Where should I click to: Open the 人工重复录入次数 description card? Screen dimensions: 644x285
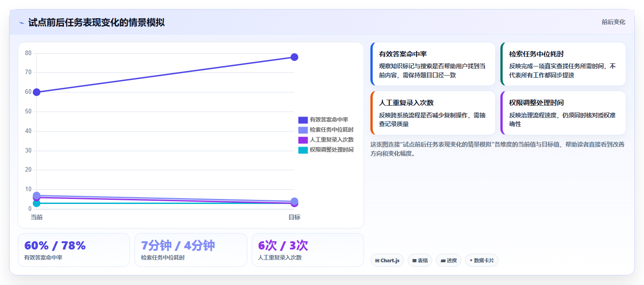[433, 113]
